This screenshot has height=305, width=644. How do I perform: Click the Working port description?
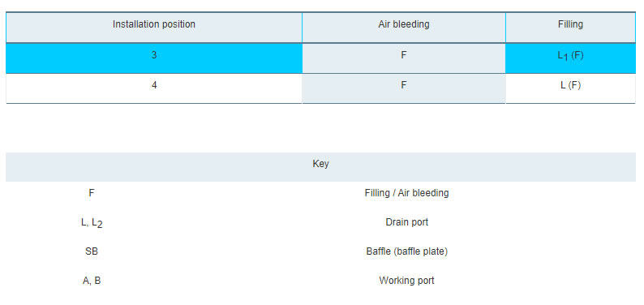coord(406,281)
